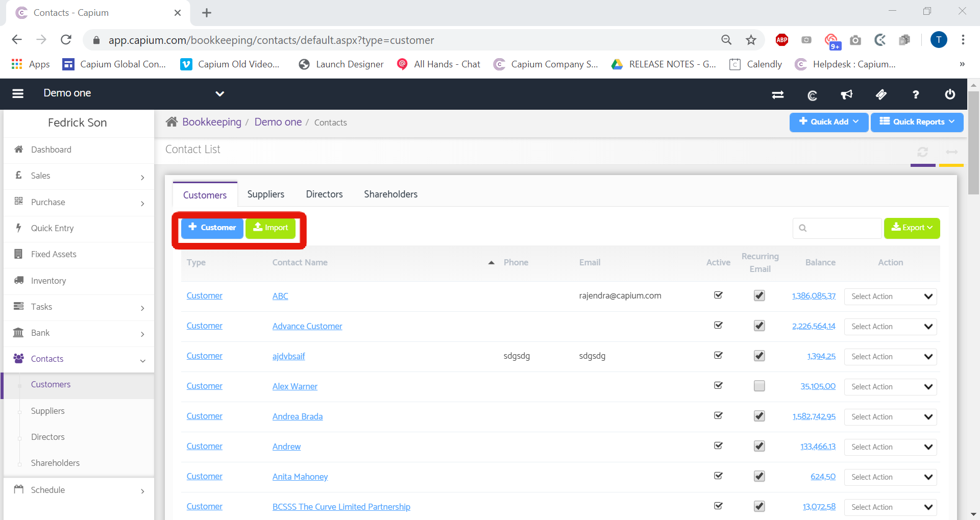Screen dimensions: 980x520
Task: Toggle Recurring Email checkbox for Anita Mahoney
Action: (759, 477)
